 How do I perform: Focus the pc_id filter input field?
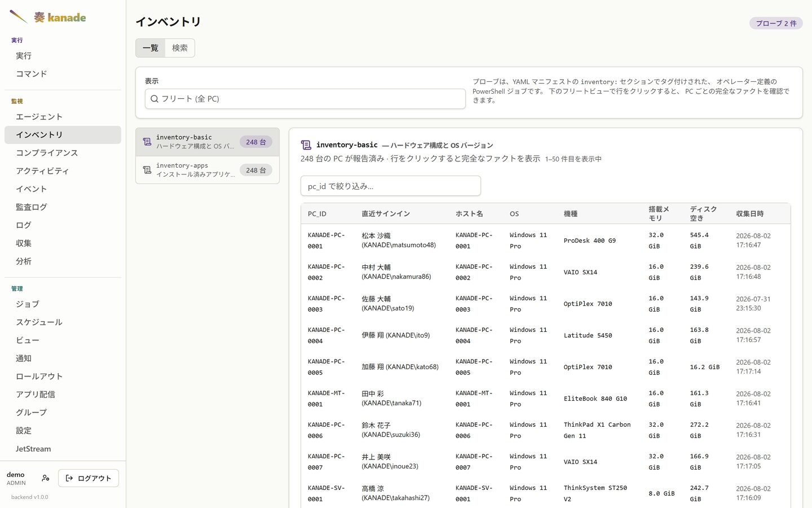(391, 186)
